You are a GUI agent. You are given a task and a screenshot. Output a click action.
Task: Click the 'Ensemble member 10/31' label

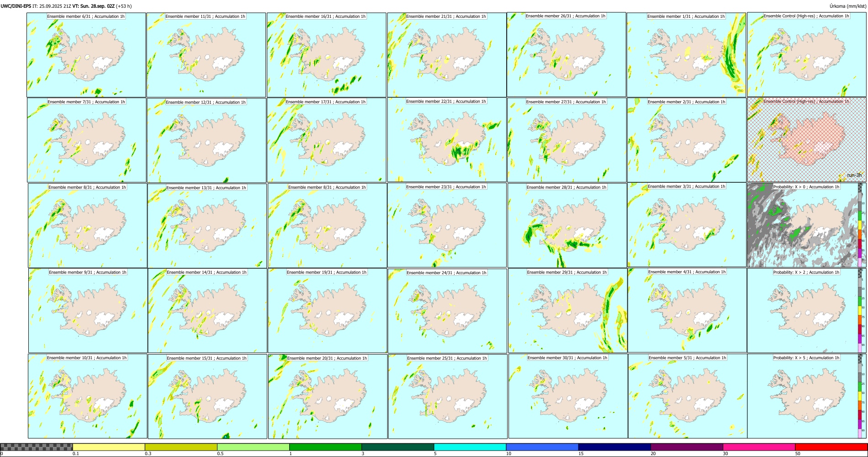87,358
